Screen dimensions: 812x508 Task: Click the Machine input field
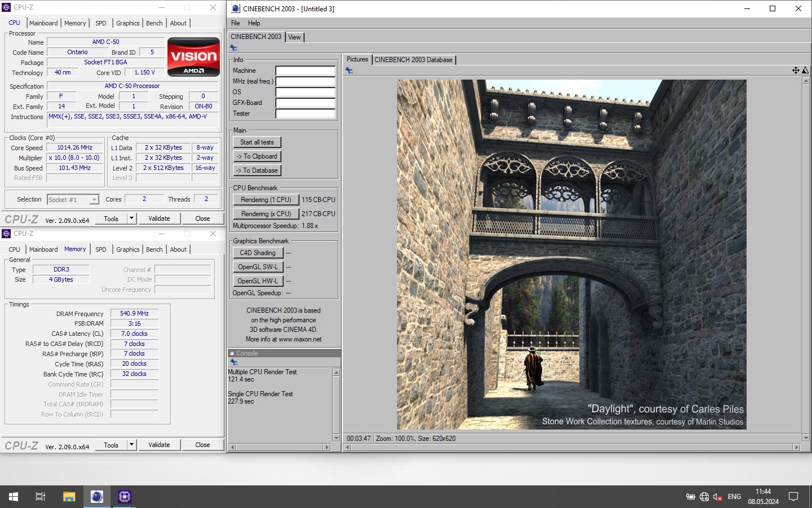point(305,71)
